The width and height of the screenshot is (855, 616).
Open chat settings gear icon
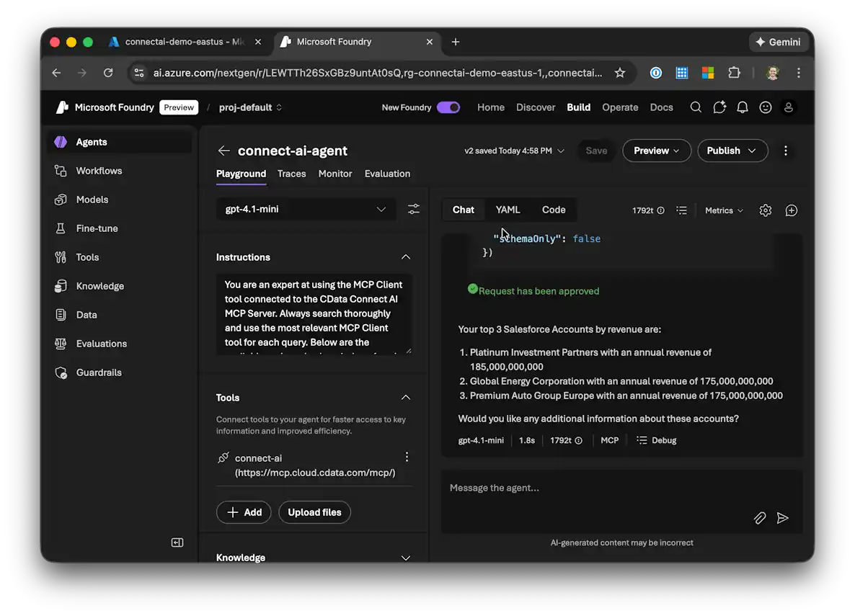[x=766, y=210]
